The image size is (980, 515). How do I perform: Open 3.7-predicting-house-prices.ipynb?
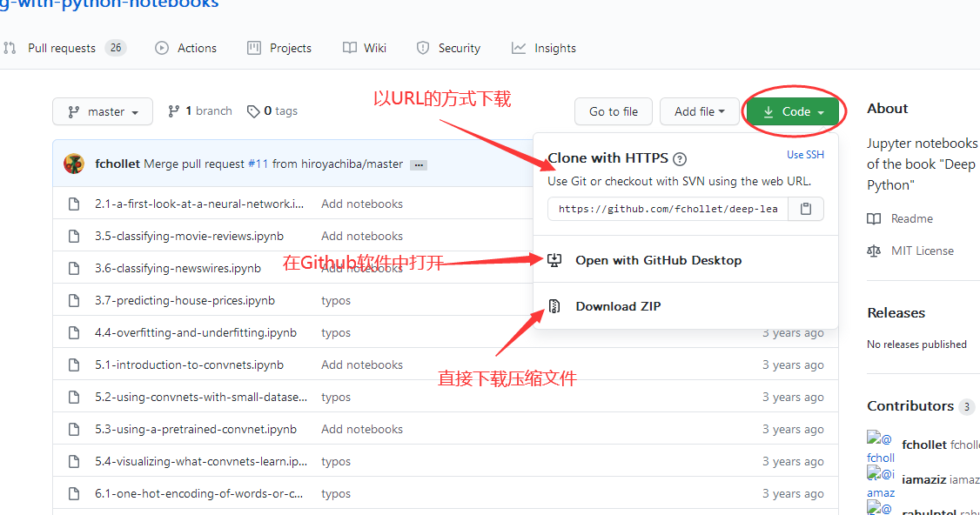coord(185,301)
